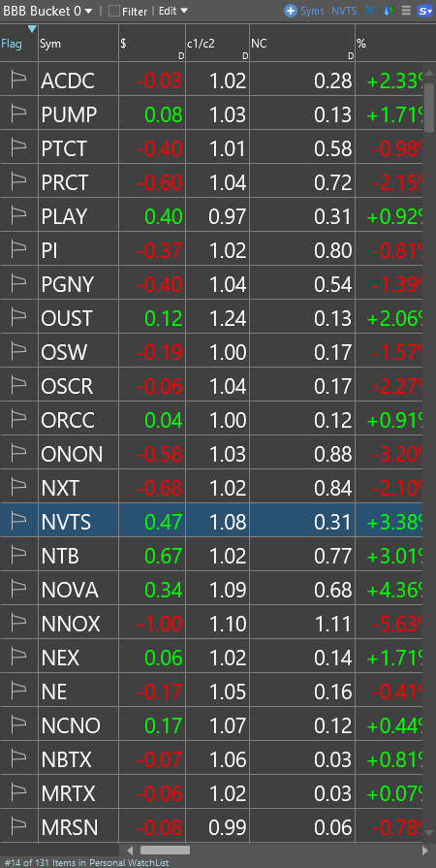Sort by the c1/c2 column header
This screenshot has width=436, height=868.
[x=217, y=44]
